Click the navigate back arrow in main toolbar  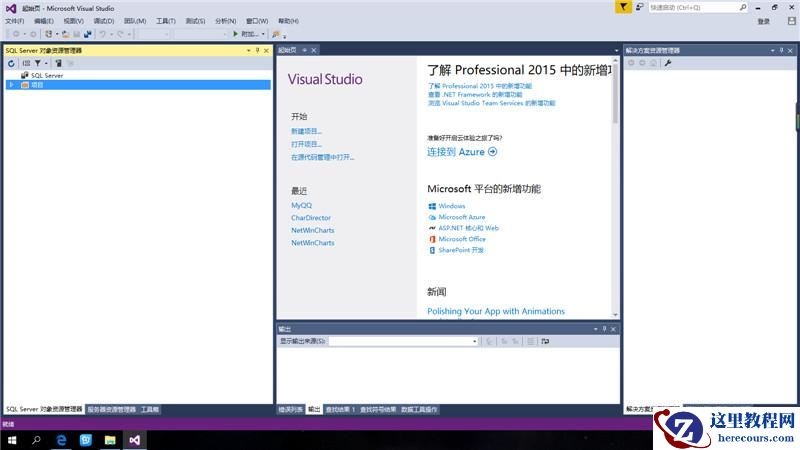pyautogui.click(x=16, y=34)
